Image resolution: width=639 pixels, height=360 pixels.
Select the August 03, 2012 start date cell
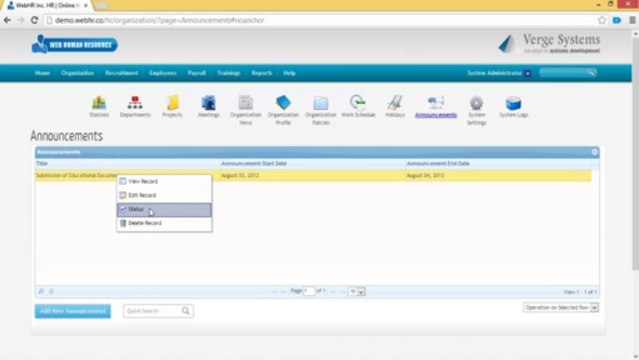coord(312,175)
